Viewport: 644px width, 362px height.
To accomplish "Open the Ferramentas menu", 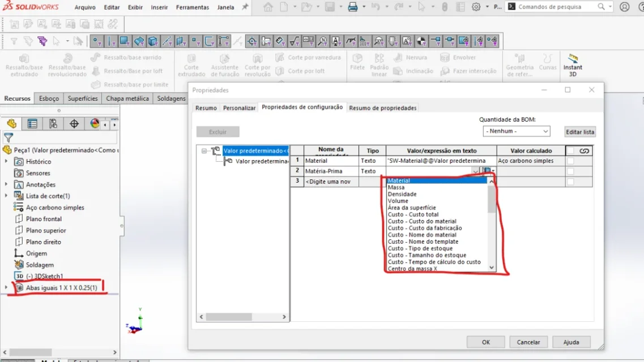I will pos(192,7).
